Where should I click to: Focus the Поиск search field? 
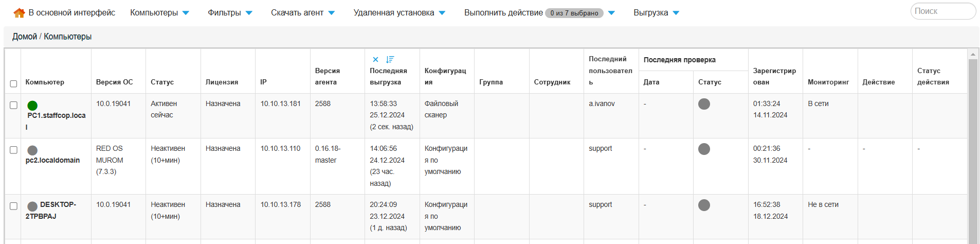[x=942, y=11]
